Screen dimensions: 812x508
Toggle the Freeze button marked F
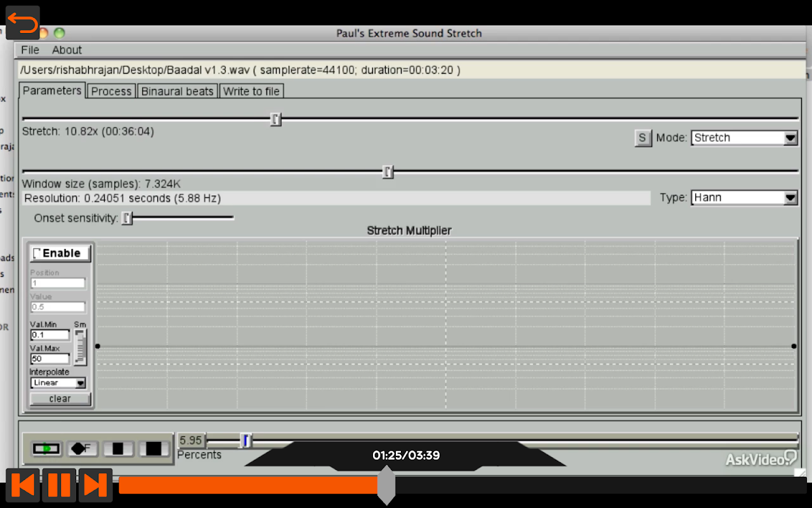82,449
